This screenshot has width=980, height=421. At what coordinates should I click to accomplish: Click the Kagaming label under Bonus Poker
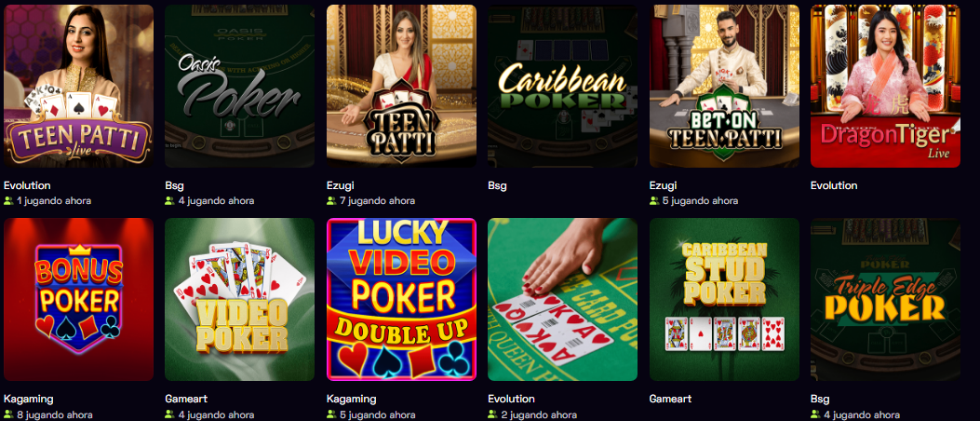(28, 399)
